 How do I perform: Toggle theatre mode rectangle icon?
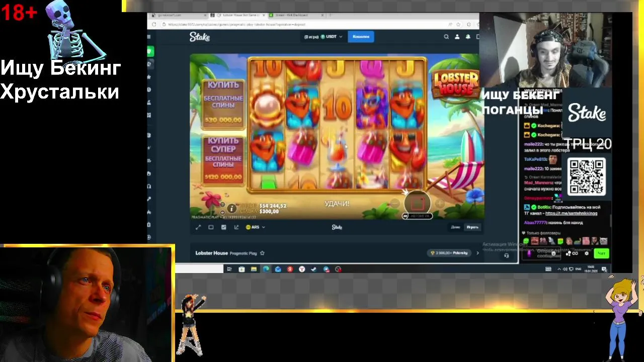[x=211, y=227]
